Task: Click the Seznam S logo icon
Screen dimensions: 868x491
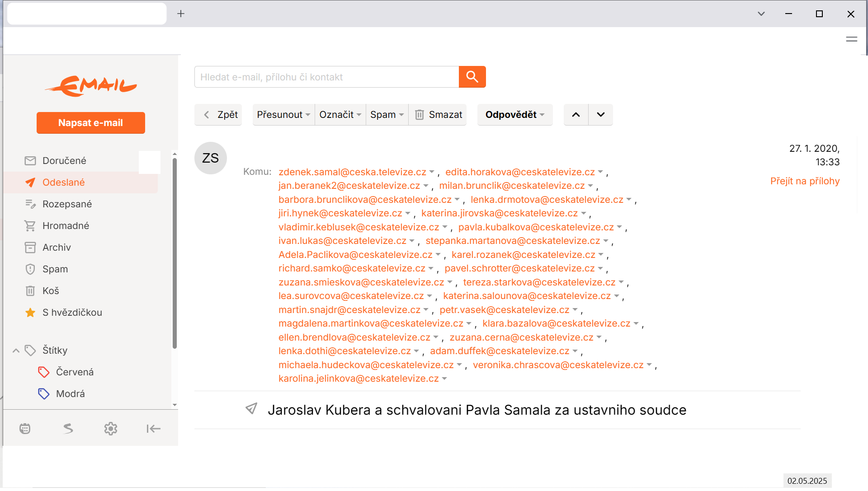Action: point(68,429)
